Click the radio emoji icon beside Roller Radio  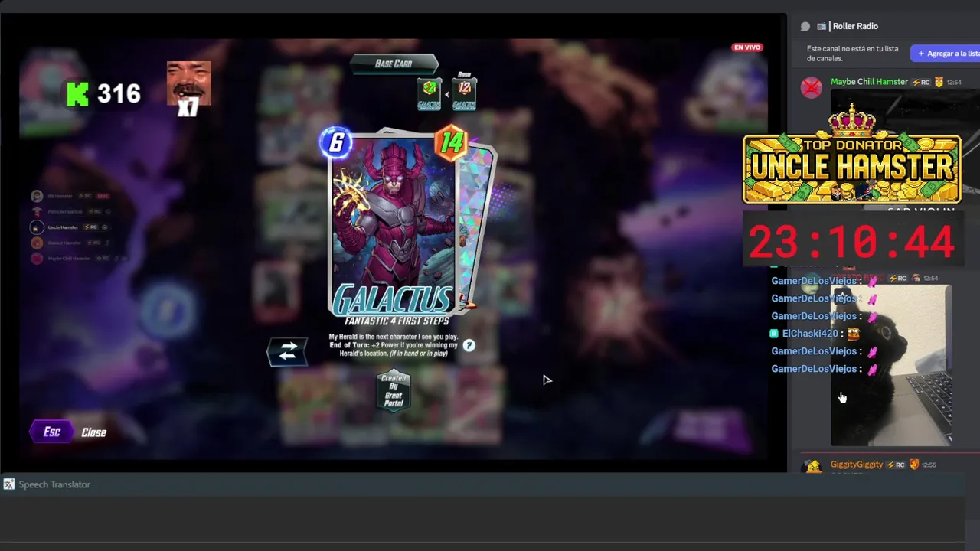(x=822, y=26)
